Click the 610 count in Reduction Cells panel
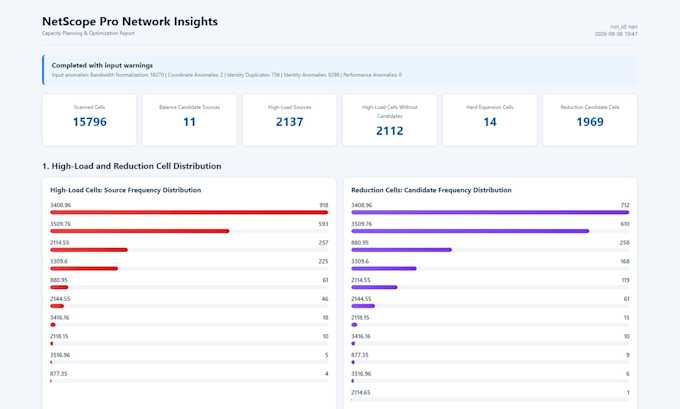The width and height of the screenshot is (680, 409). coord(625,224)
